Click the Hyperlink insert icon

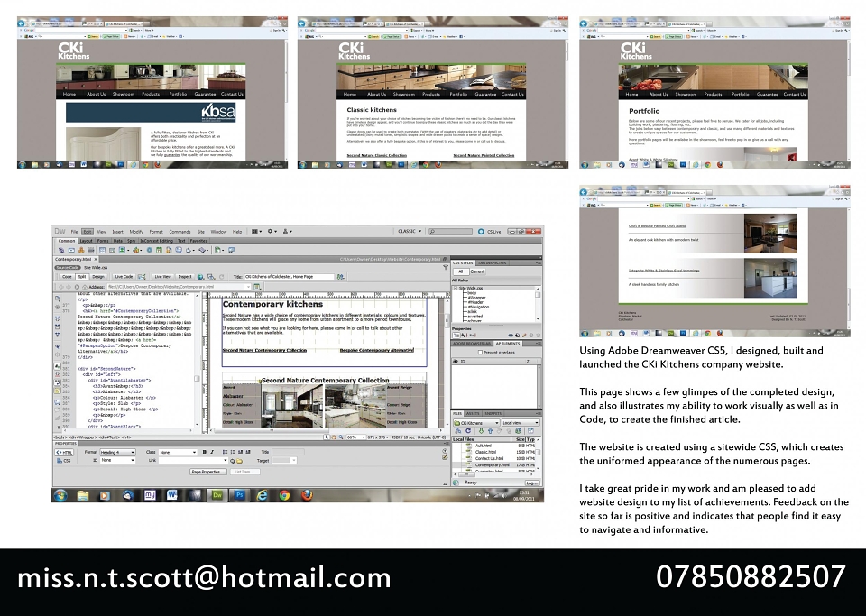pyautogui.click(x=61, y=250)
